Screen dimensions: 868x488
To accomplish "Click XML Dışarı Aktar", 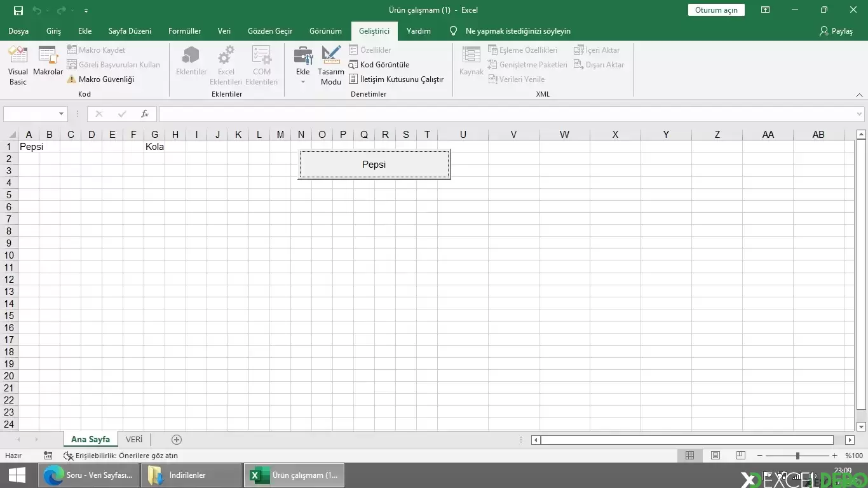I will pos(599,65).
